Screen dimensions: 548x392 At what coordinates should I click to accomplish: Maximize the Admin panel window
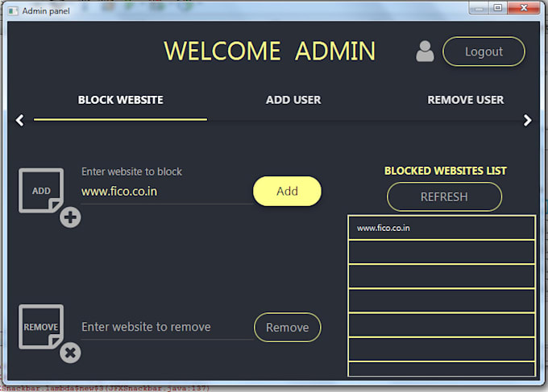point(498,8)
